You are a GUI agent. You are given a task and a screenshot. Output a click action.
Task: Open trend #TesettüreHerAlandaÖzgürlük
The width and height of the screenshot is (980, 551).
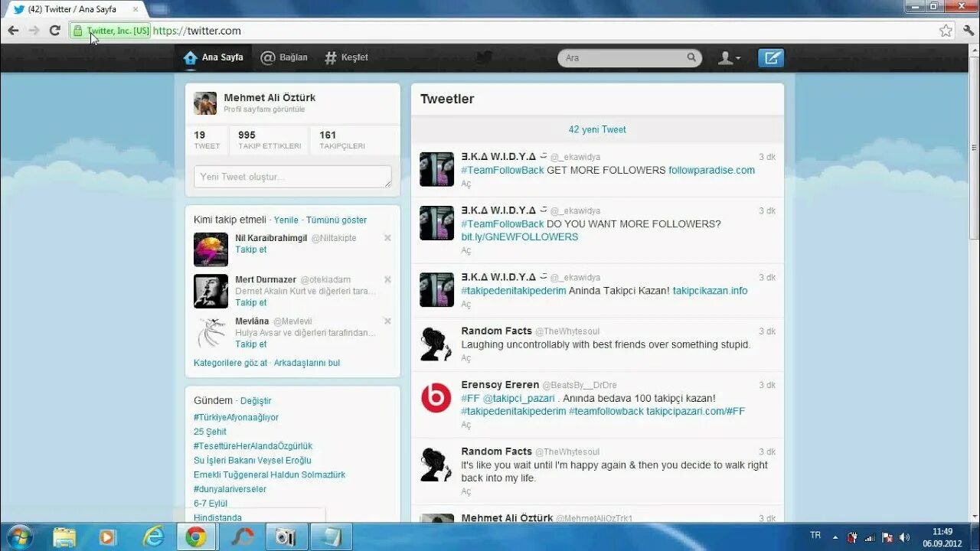tap(253, 446)
